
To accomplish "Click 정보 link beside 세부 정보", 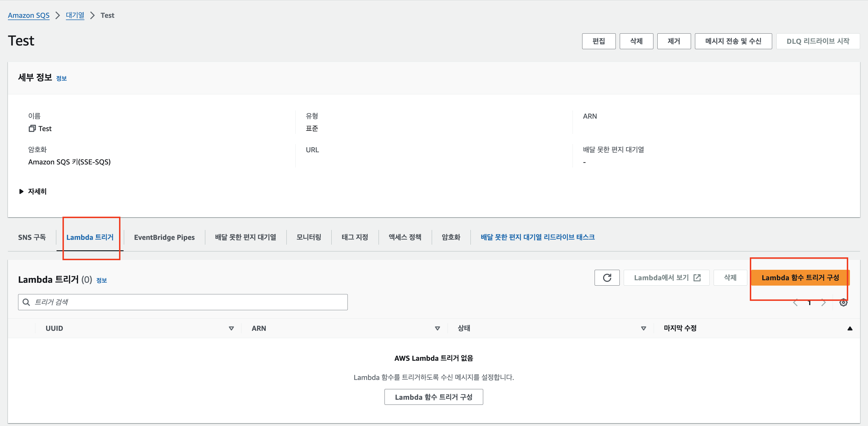I will (61, 78).
